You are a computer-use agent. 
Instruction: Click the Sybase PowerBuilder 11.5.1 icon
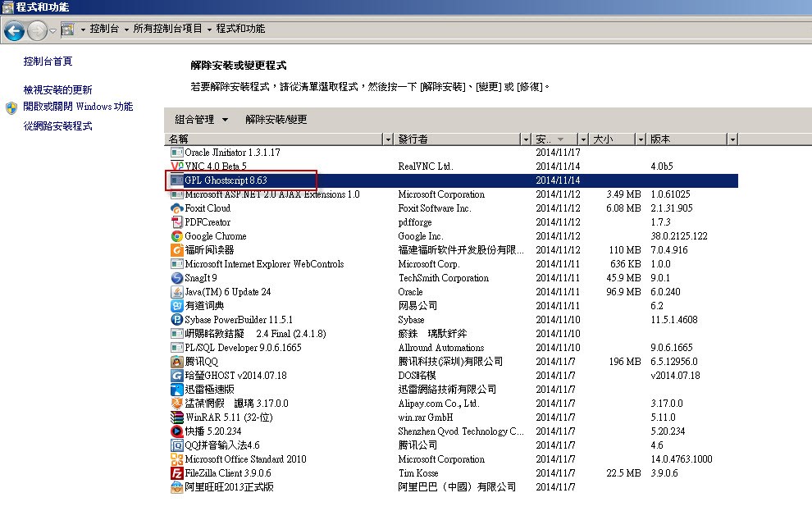[176, 320]
